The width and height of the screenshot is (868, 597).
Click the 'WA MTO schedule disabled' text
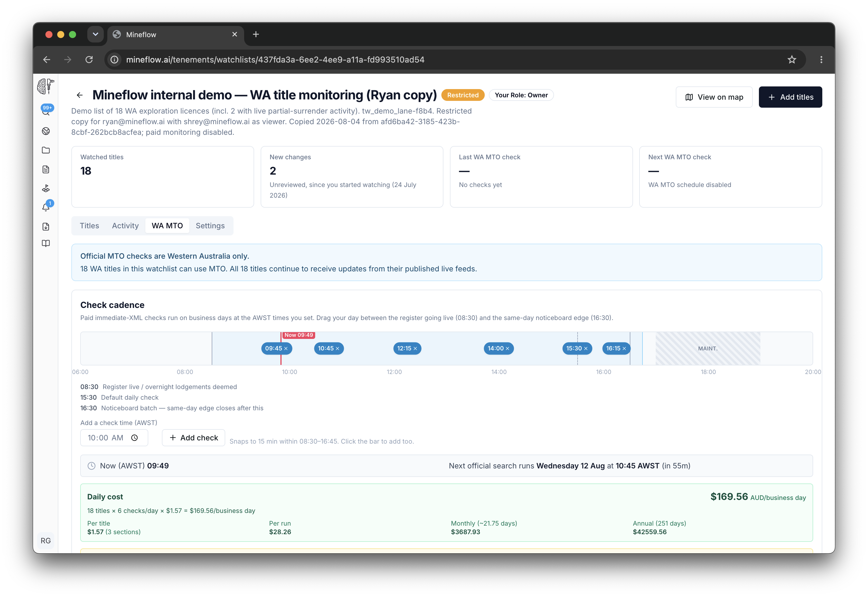coord(690,185)
